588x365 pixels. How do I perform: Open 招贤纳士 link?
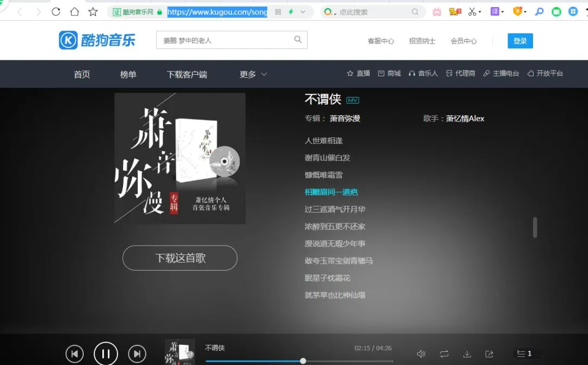pos(422,41)
